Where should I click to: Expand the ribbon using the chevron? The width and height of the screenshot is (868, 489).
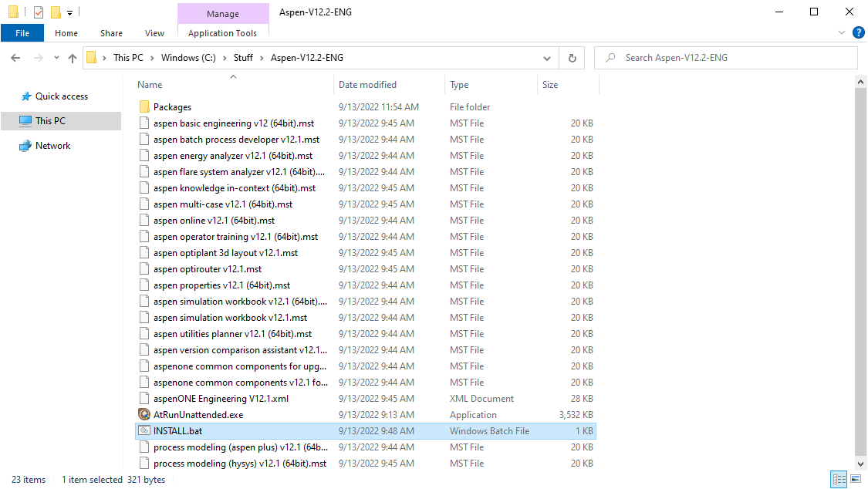click(842, 33)
